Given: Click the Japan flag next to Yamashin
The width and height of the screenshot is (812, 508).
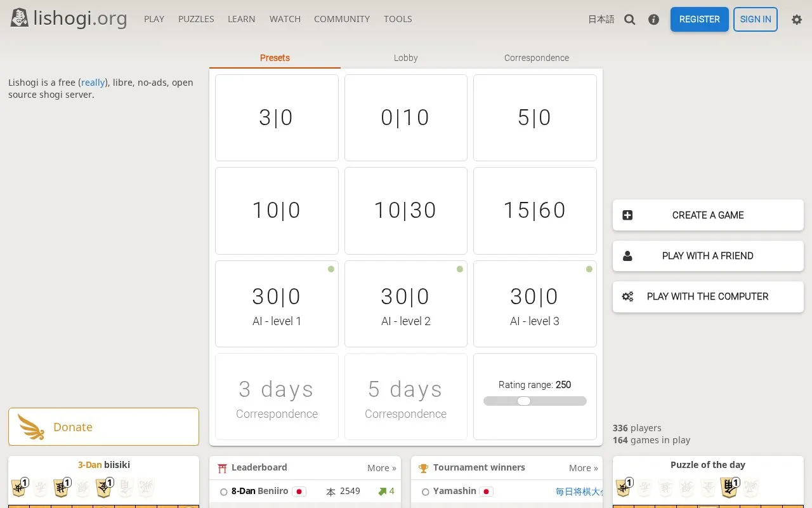Looking at the screenshot, I should click(x=487, y=491).
